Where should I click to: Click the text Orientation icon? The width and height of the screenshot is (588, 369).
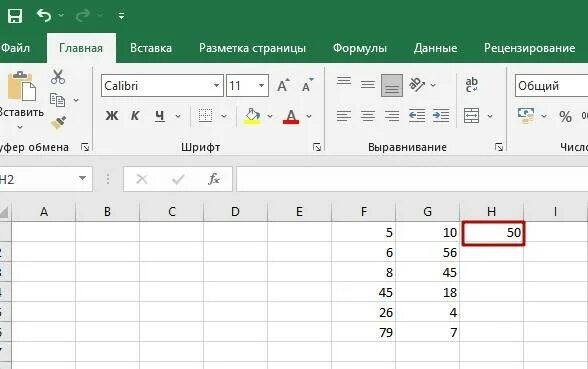[417, 85]
